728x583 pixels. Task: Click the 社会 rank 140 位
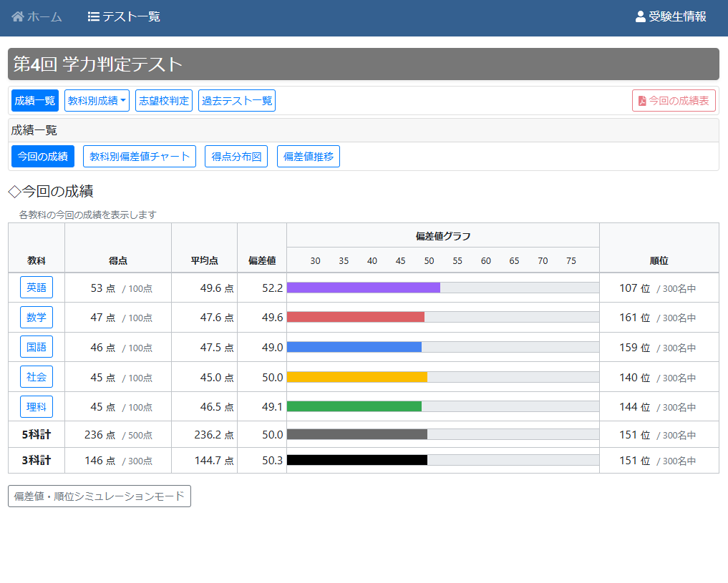[635, 378]
